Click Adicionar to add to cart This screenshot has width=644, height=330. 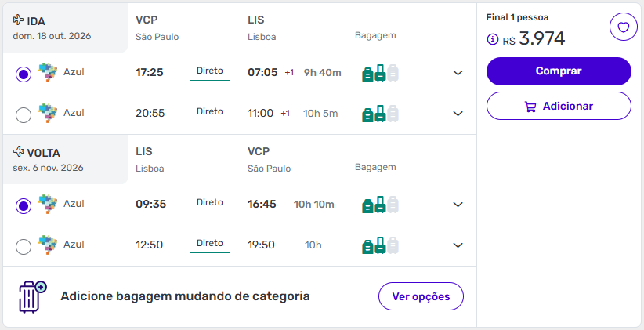pos(559,106)
